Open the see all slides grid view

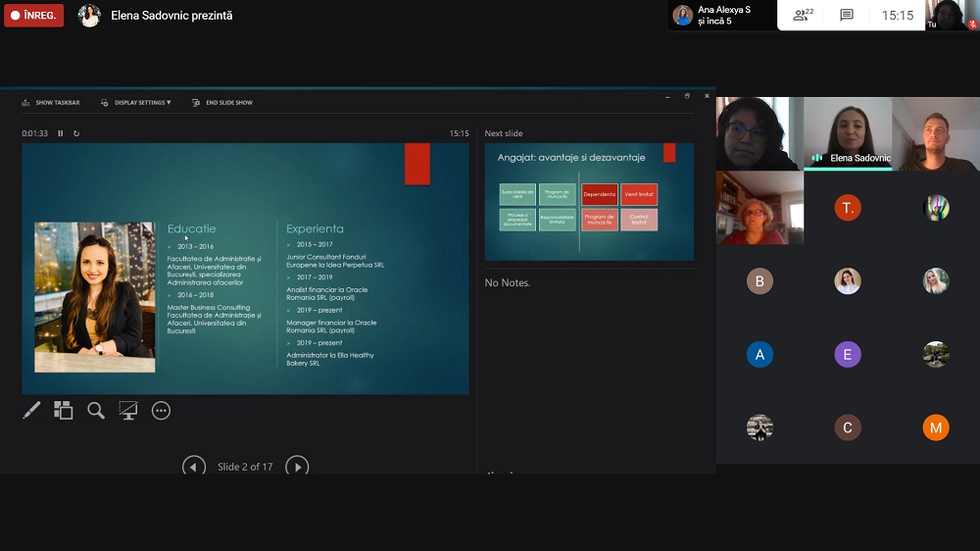(x=64, y=411)
